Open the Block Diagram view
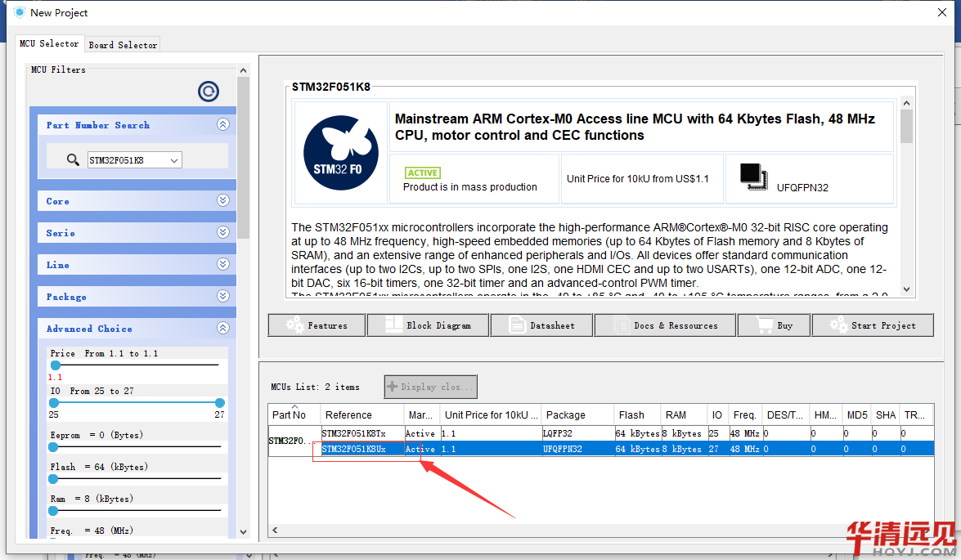This screenshot has height=560, width=961. 428,325
